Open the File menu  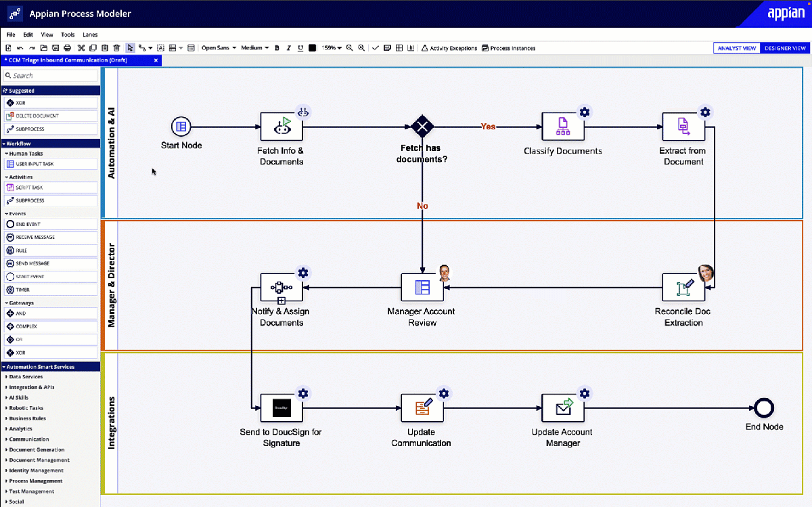(x=11, y=35)
